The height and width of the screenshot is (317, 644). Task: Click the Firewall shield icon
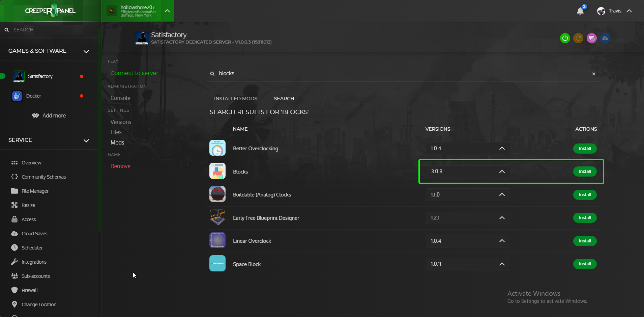tap(14, 290)
